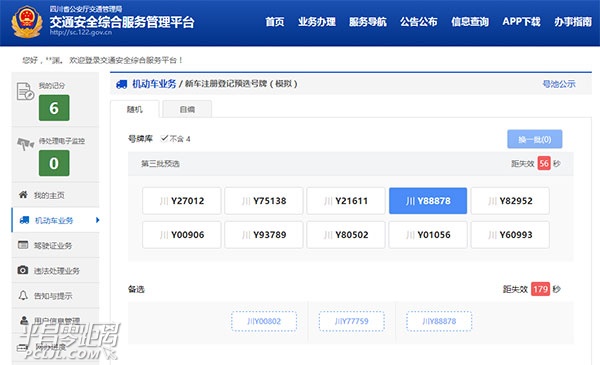The width and height of the screenshot is (600, 365).
Task: Toggle the 不含 4 checkbox
Action: click(165, 139)
